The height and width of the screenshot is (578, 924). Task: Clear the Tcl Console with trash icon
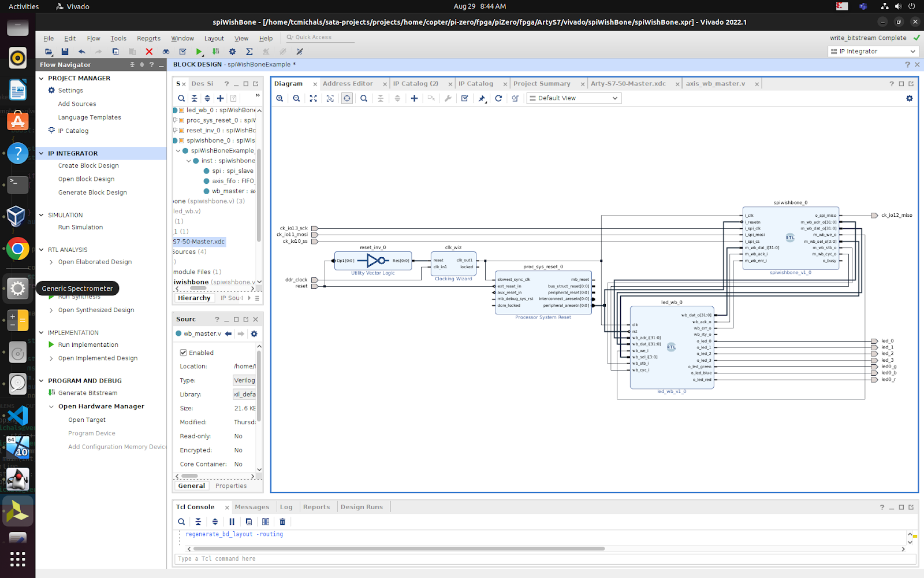click(282, 521)
